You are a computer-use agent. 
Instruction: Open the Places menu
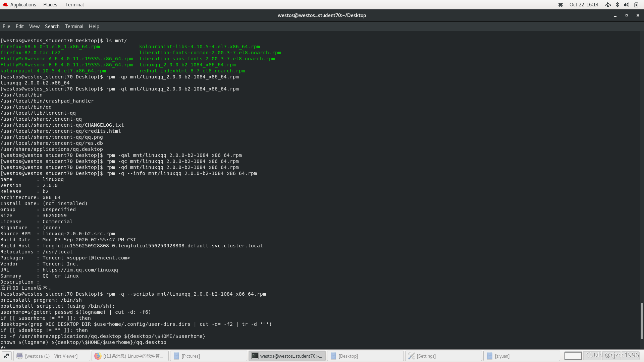point(50,5)
